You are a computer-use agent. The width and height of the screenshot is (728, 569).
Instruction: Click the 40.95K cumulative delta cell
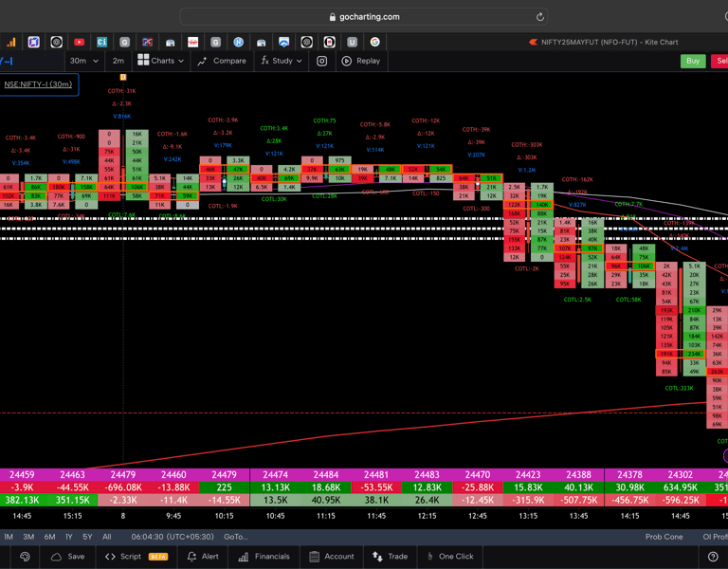tap(326, 500)
